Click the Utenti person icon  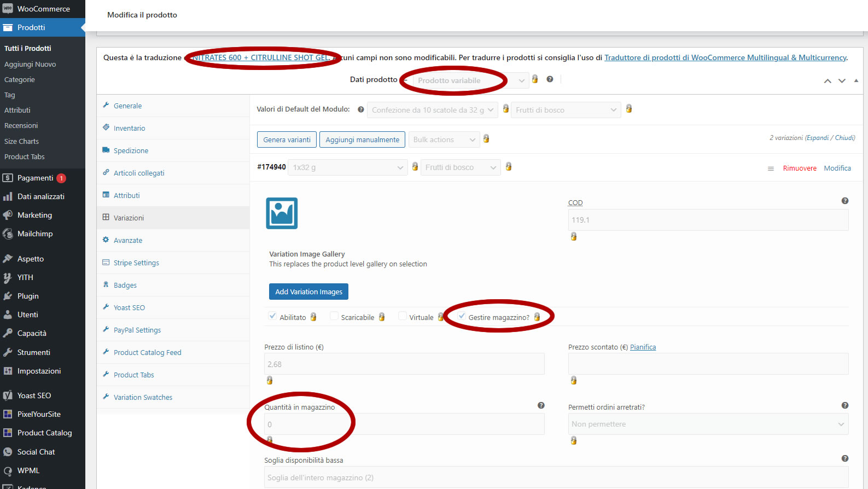8,315
